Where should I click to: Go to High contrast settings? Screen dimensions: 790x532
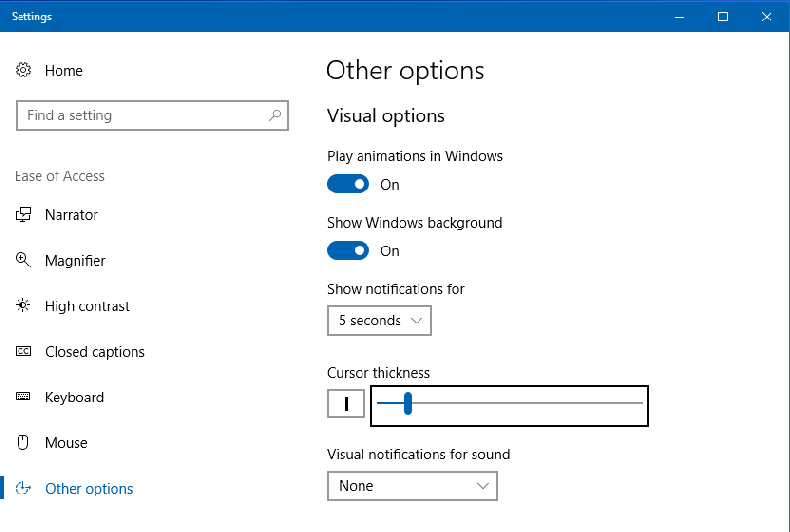click(x=87, y=306)
